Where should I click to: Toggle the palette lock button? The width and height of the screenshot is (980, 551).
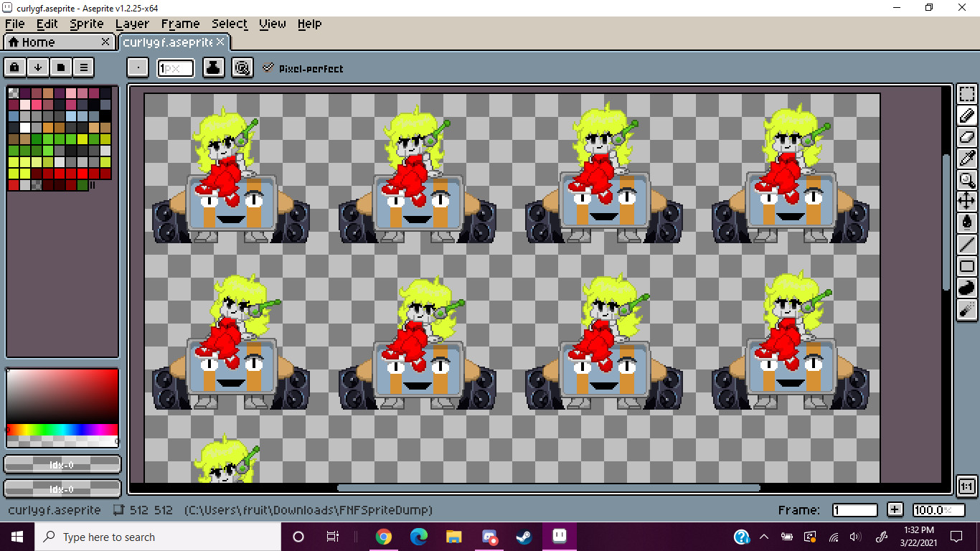(14, 67)
